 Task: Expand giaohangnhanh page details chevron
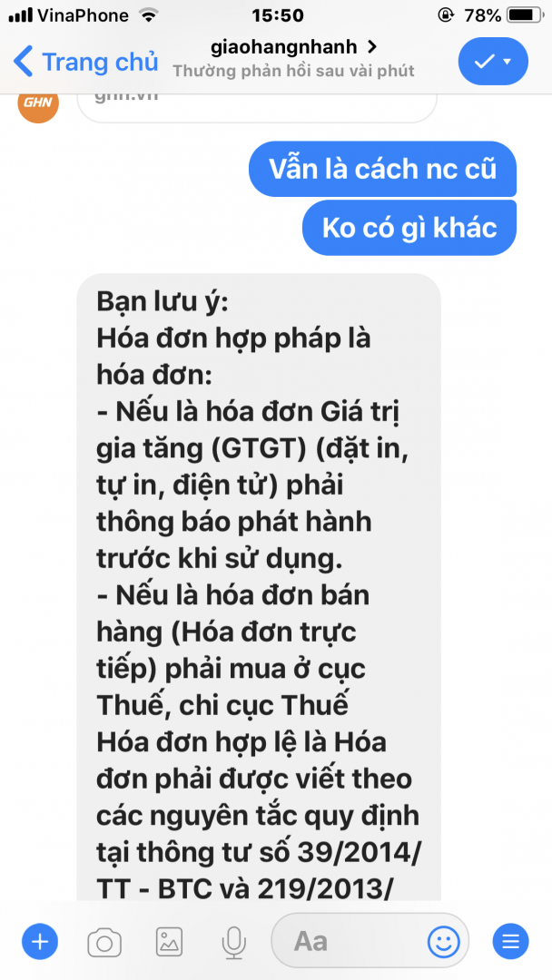point(372,47)
